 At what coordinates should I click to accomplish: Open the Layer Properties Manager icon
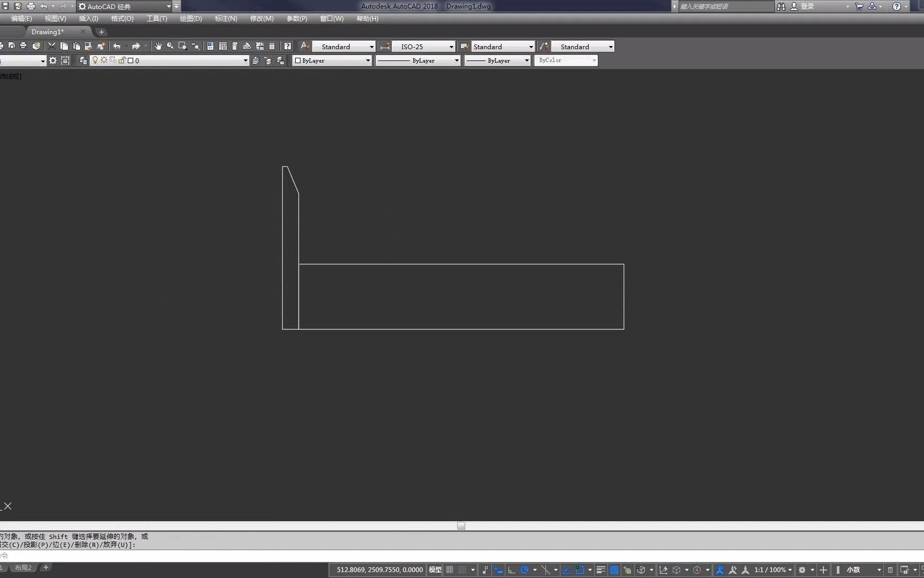83,60
